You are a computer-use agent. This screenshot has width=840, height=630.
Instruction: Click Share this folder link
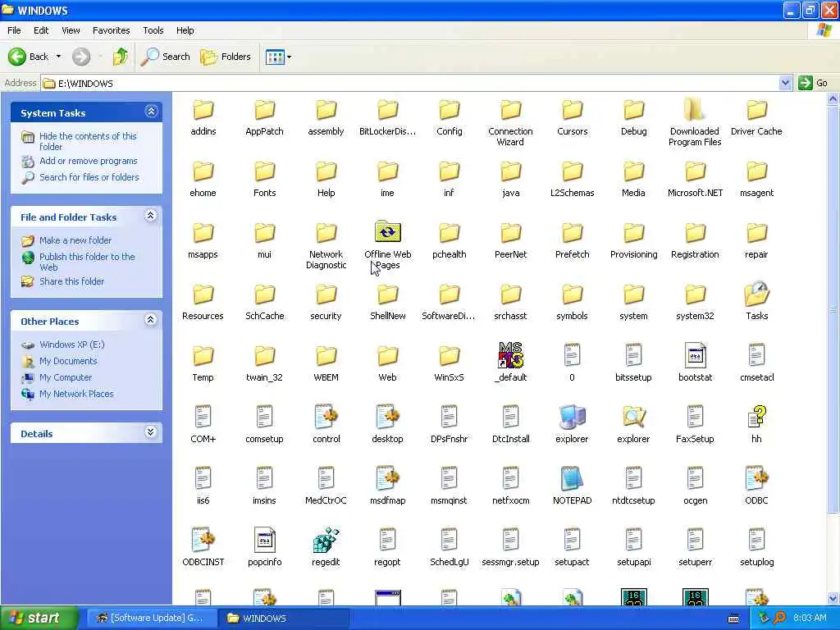[72, 281]
